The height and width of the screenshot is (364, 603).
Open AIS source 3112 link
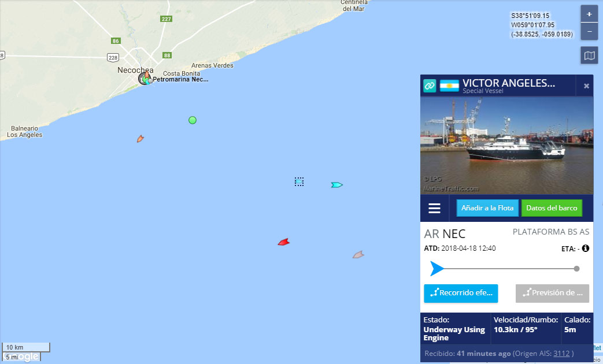(x=561, y=353)
